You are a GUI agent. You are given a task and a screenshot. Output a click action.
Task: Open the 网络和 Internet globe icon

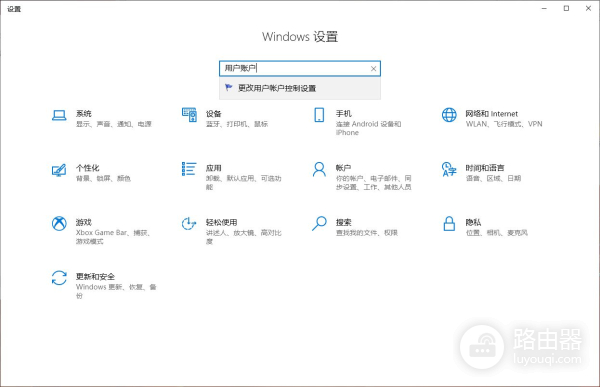449,115
